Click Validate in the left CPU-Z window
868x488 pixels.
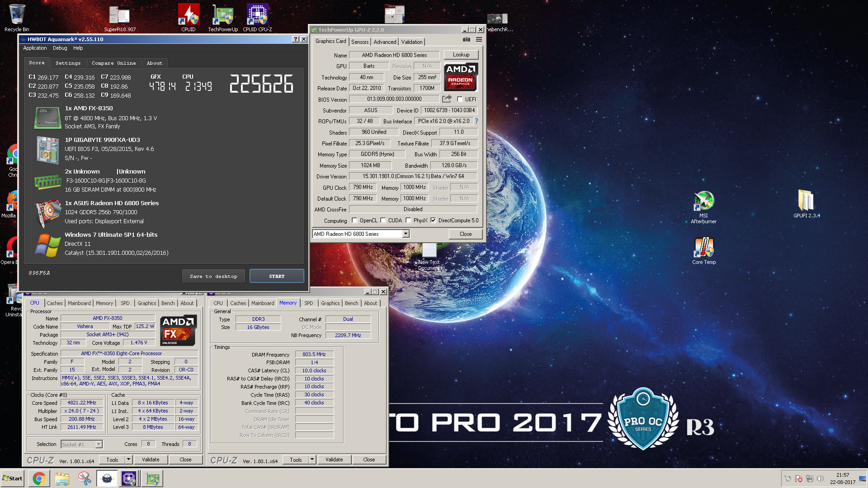[x=151, y=460]
